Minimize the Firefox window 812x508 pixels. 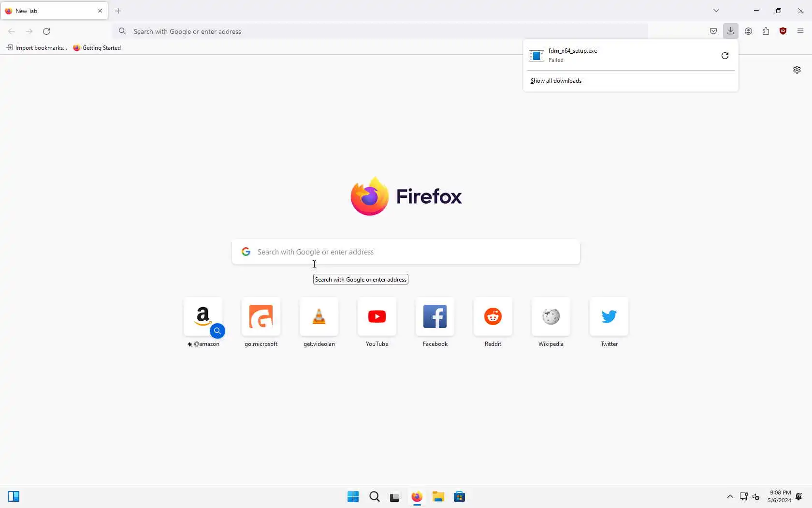(x=756, y=11)
